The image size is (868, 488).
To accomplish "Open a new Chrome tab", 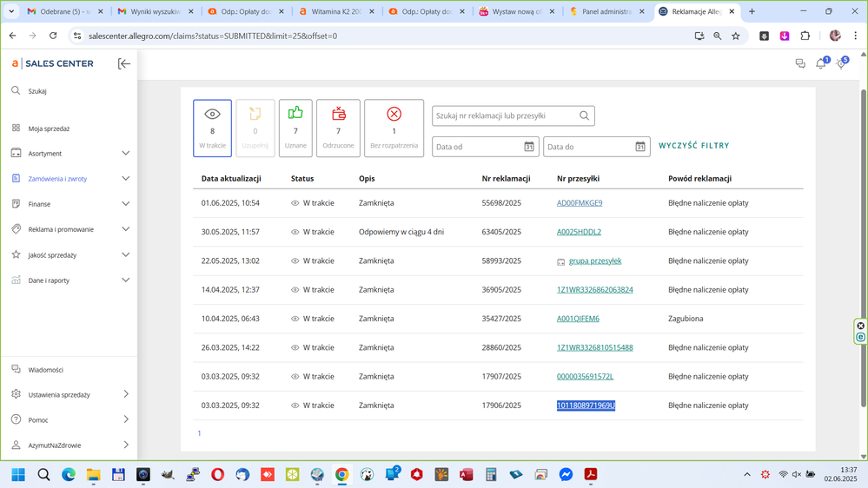I will pyautogui.click(x=752, y=11).
